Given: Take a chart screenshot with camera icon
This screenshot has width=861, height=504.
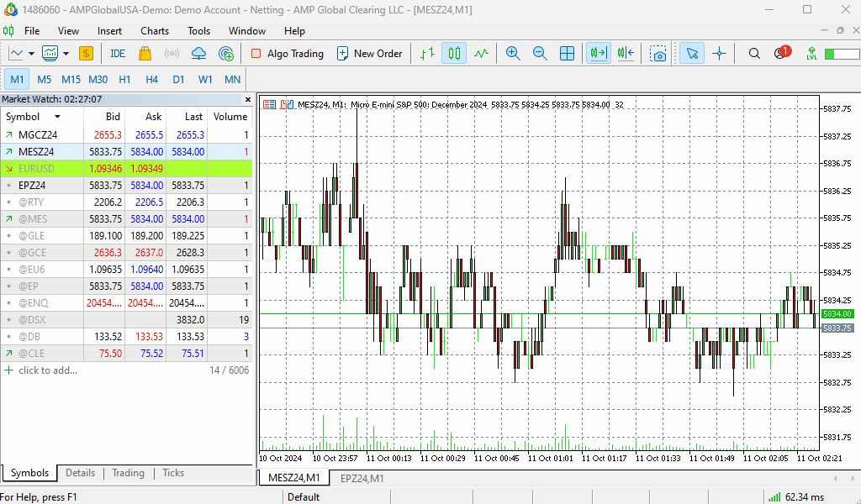Looking at the screenshot, I should (658, 54).
